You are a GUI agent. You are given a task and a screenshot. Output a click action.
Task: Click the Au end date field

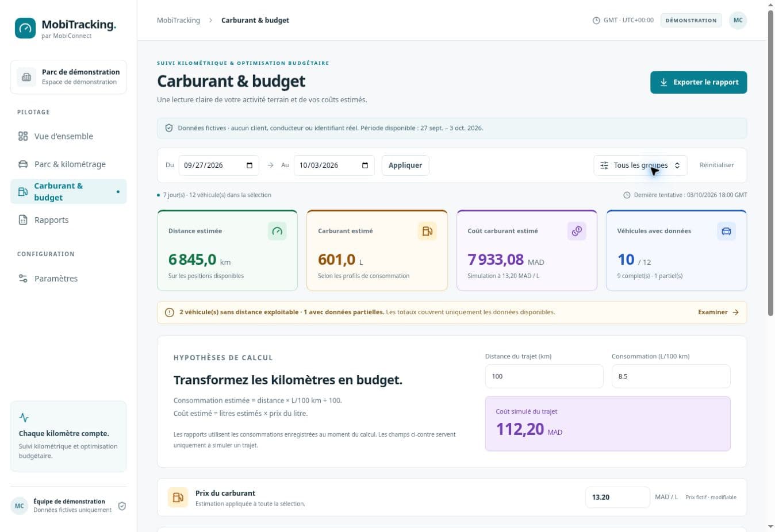point(334,165)
